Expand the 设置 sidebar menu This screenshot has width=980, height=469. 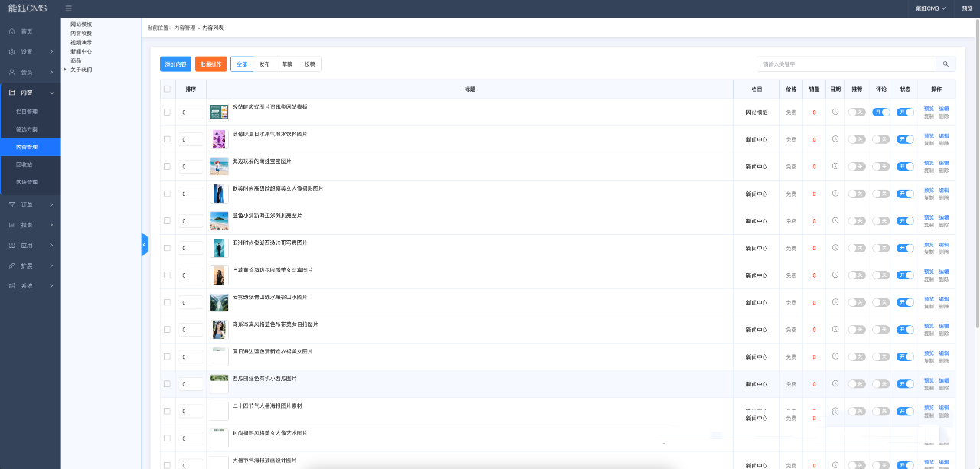30,52
